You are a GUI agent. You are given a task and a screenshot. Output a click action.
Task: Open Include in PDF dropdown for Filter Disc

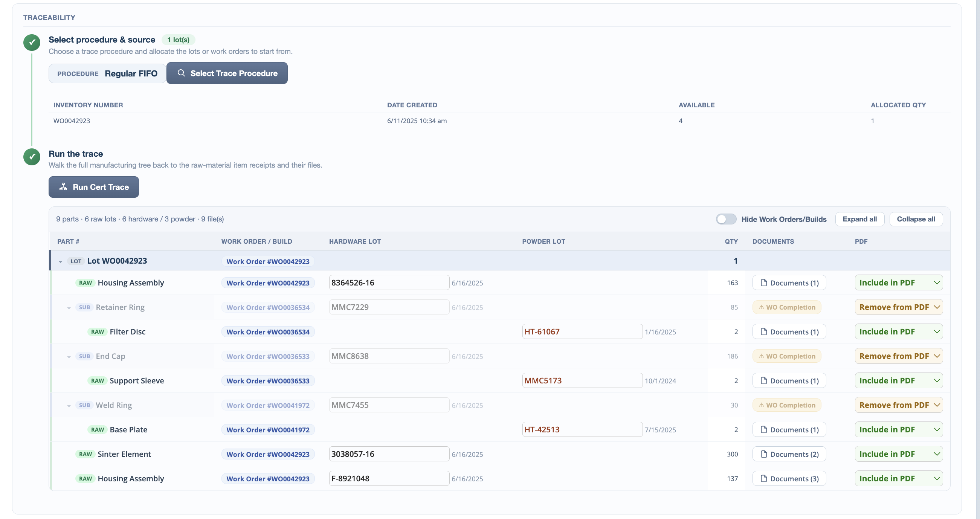[x=899, y=332]
